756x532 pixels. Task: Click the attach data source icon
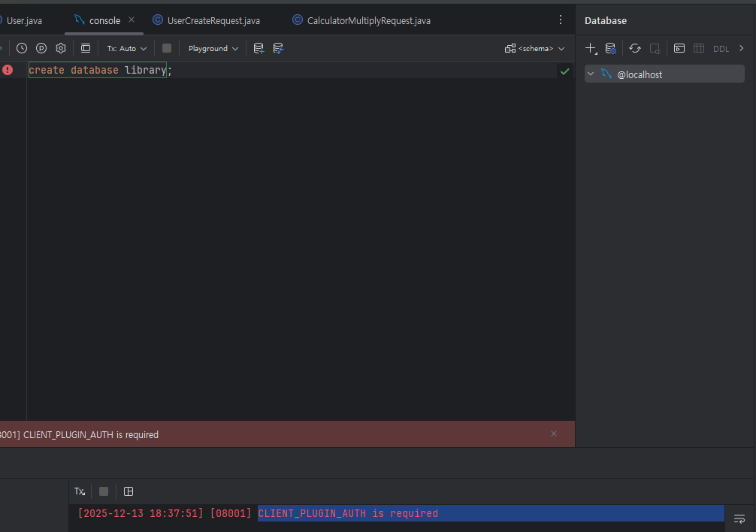(259, 48)
